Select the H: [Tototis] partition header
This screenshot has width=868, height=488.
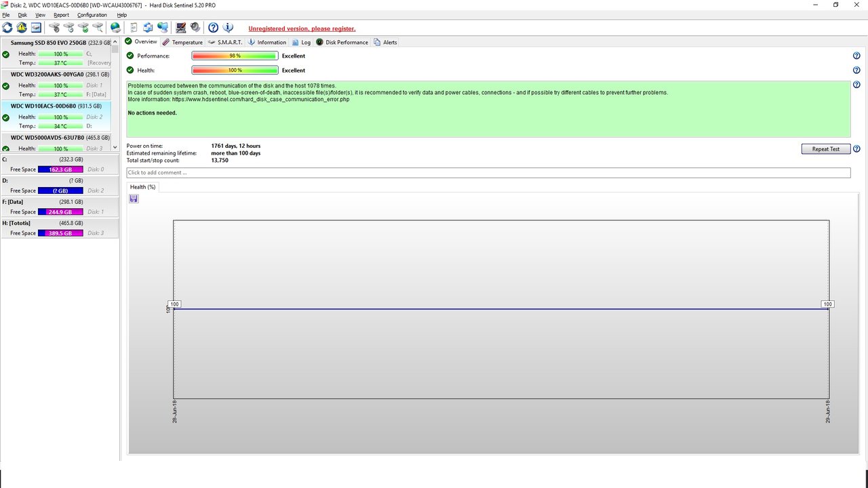60,223
